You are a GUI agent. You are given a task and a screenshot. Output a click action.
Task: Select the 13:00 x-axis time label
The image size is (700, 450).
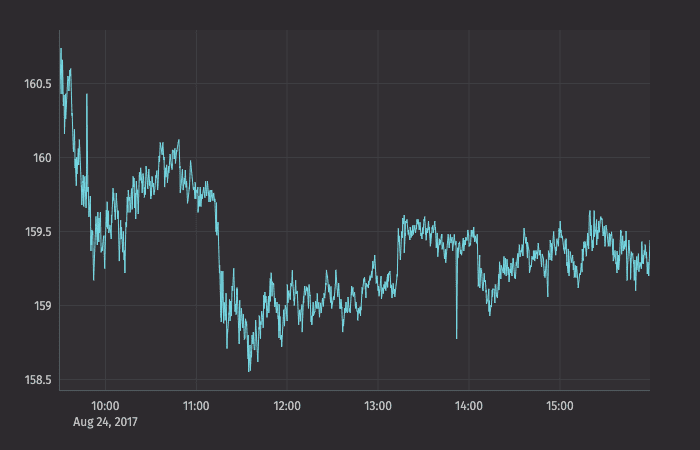(x=378, y=406)
